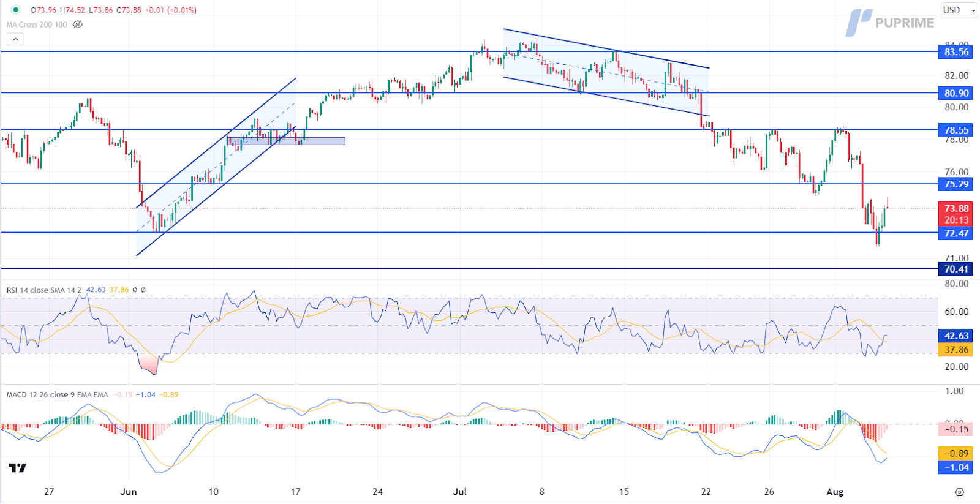Click the 26 date label on time axis
980x504 pixels.
tap(769, 492)
